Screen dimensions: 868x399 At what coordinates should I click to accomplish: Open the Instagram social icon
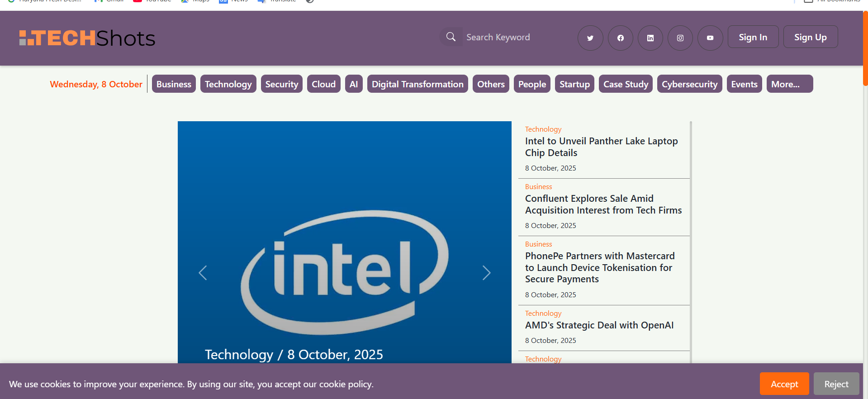click(680, 38)
